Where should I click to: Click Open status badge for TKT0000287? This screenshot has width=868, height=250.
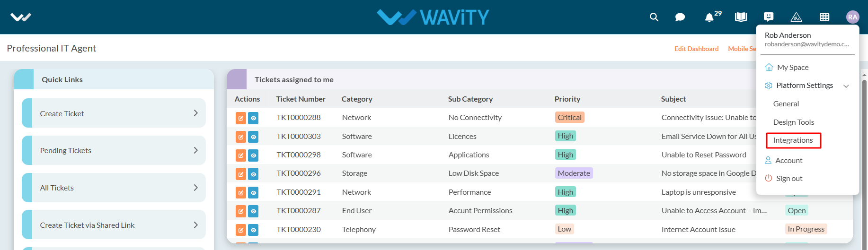[797, 211]
